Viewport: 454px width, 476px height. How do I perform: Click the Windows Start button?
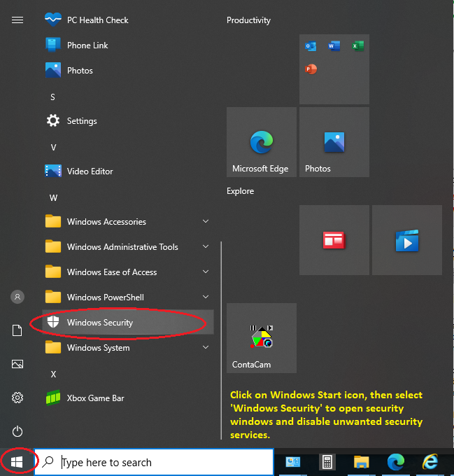17,462
